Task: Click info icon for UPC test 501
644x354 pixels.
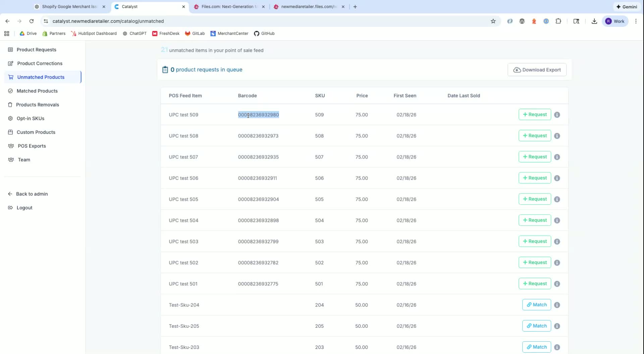Action: click(x=557, y=284)
